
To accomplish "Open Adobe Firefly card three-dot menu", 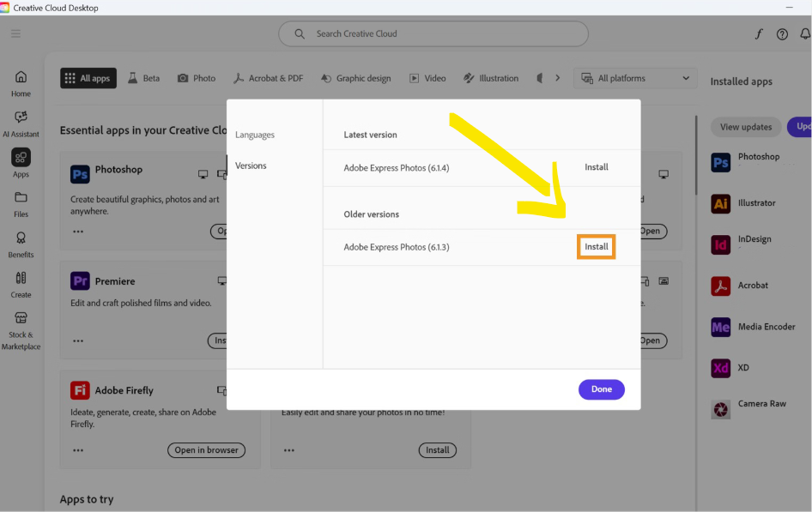I will tap(78, 450).
